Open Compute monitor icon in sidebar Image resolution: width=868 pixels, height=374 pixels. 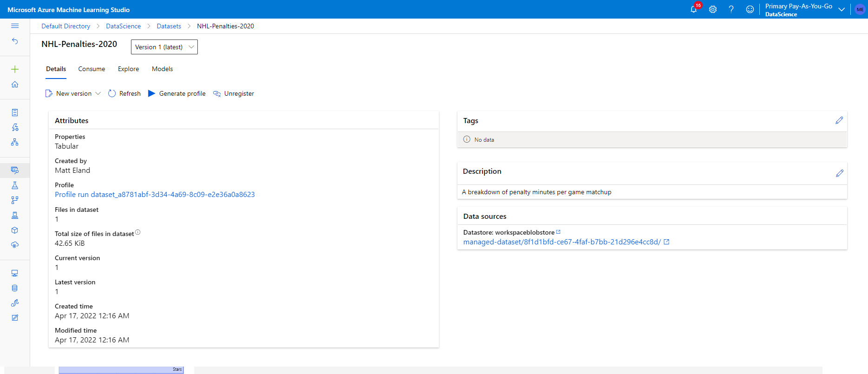[x=15, y=273]
